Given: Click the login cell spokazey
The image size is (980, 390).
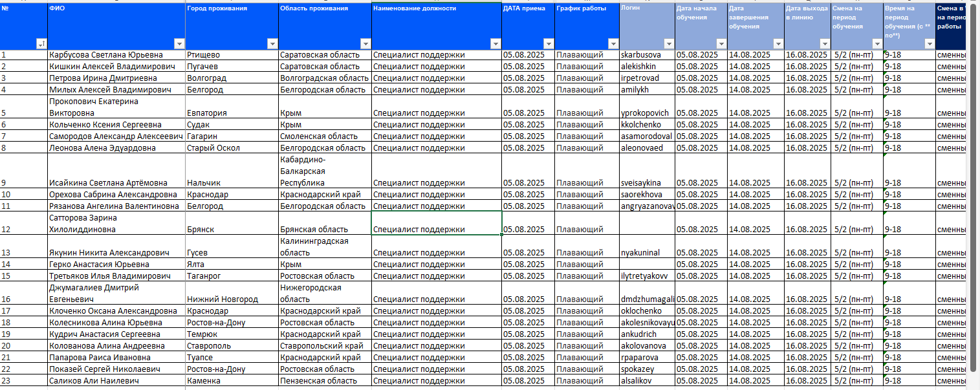Looking at the screenshot, I should pos(647,369).
